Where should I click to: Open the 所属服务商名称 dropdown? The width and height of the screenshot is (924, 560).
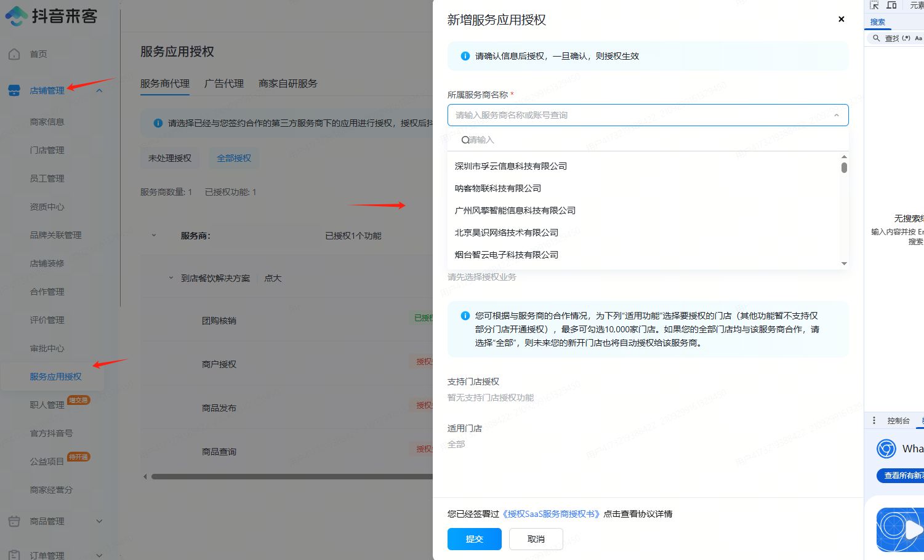(x=648, y=115)
